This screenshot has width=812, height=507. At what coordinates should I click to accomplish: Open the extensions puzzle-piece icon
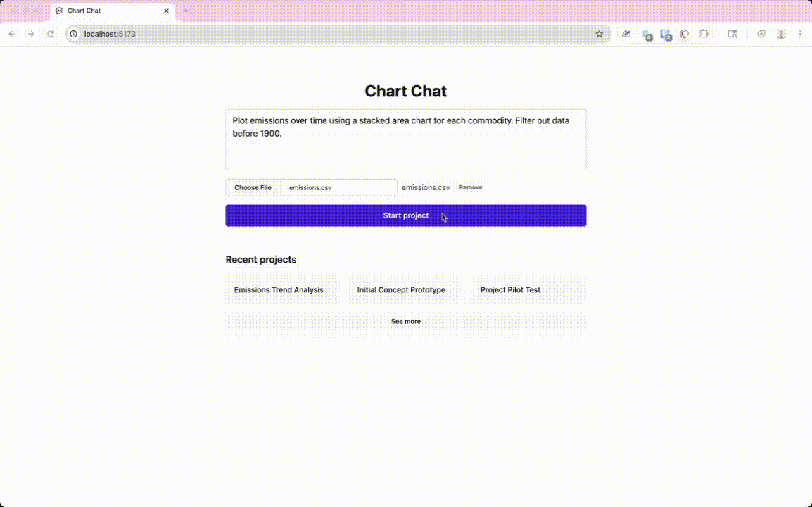704,33
